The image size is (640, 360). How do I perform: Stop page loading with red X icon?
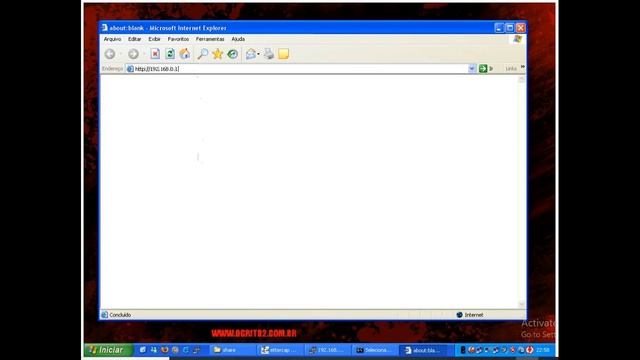[155, 54]
